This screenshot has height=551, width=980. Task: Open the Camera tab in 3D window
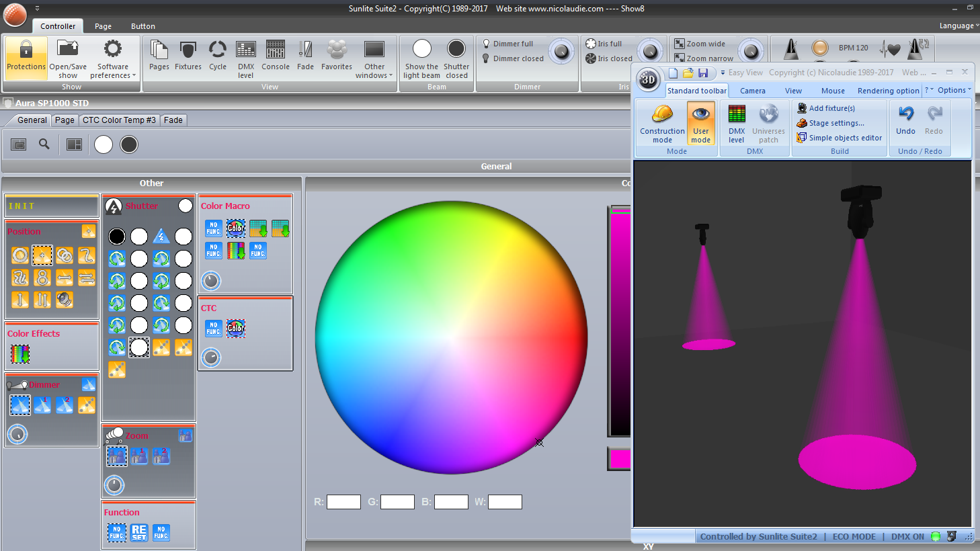tap(753, 91)
